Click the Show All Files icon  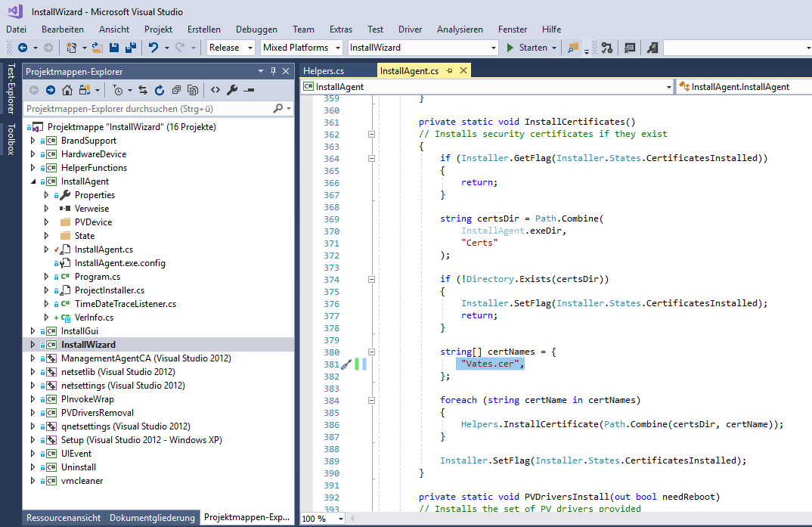tap(193, 90)
